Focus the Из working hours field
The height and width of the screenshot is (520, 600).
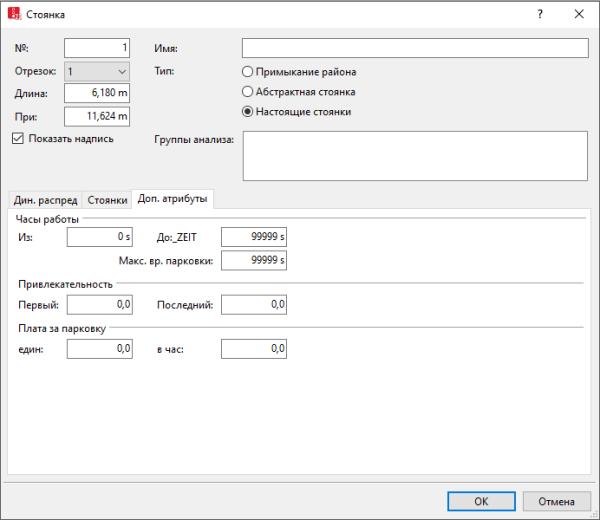coord(100,237)
